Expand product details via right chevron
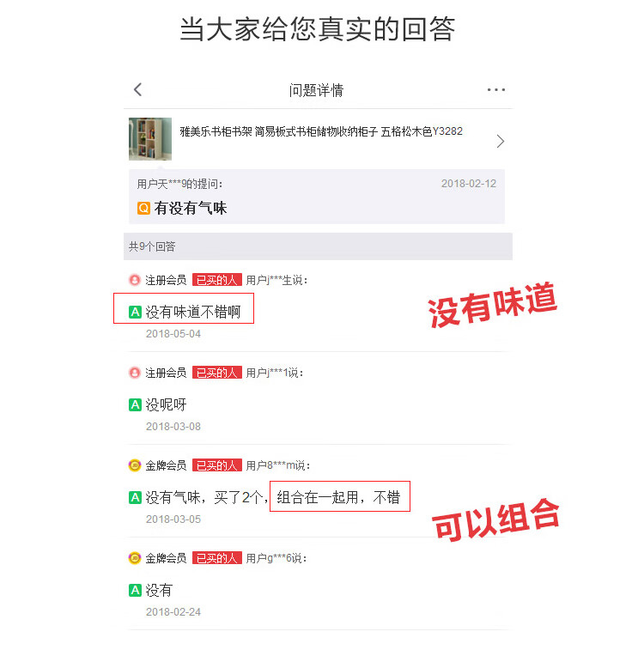This screenshot has width=644, height=662. coord(501,141)
